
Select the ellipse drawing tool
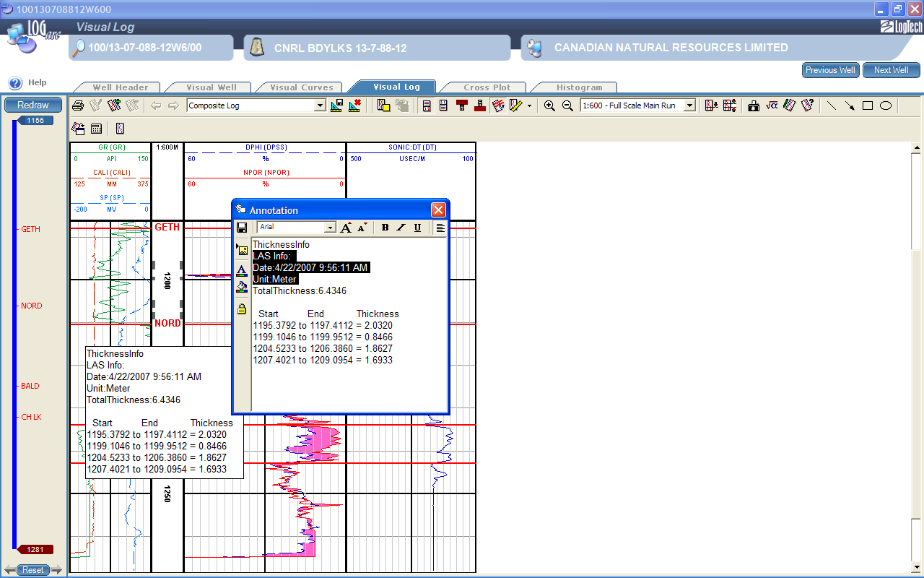coord(886,105)
